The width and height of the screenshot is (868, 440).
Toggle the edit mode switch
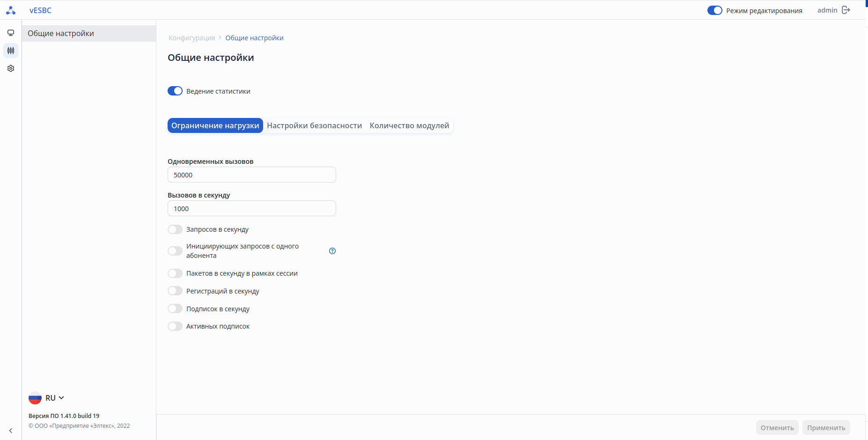pyautogui.click(x=715, y=10)
